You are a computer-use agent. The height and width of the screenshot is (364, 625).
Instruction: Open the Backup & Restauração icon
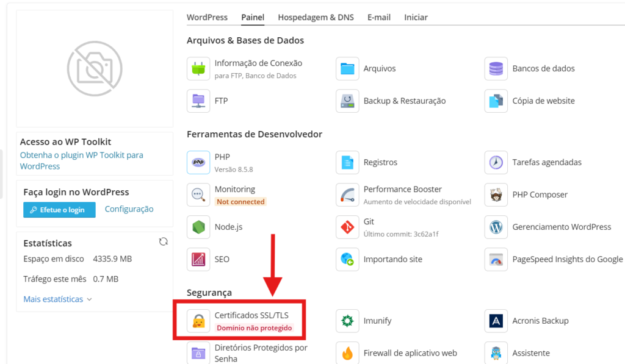coord(347,101)
